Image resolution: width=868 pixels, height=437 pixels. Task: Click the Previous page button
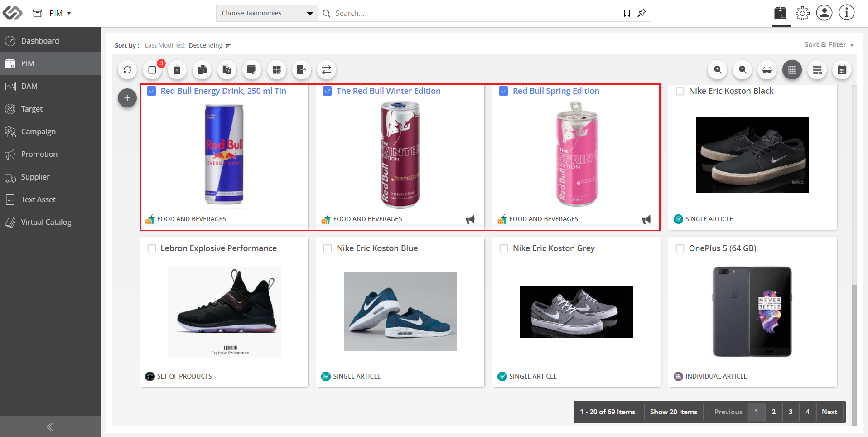(728, 412)
